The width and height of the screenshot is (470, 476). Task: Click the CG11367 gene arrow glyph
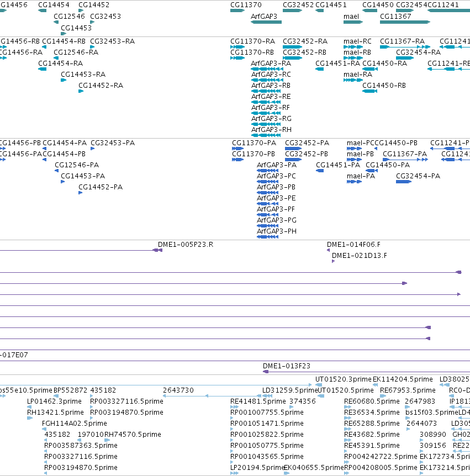tap(405, 22)
